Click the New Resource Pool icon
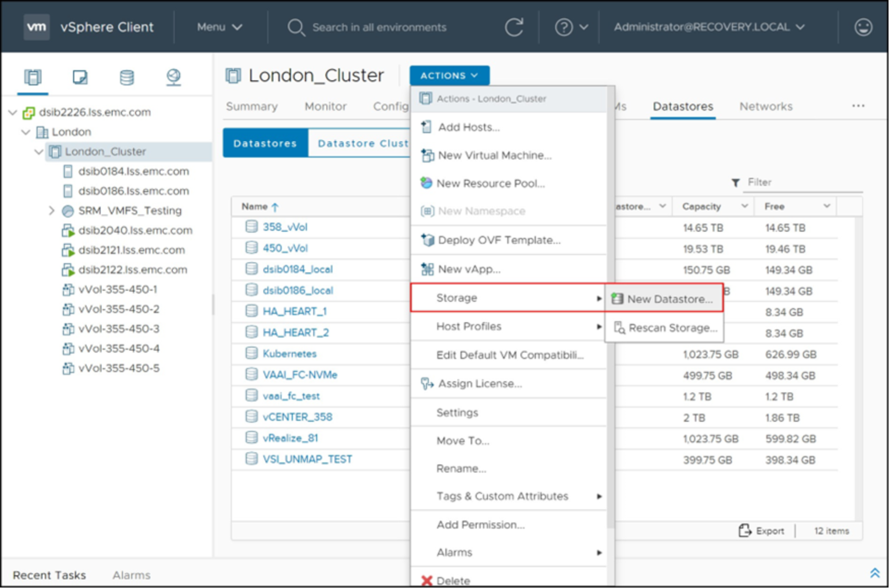Image resolution: width=889 pixels, height=588 pixels. tap(426, 183)
